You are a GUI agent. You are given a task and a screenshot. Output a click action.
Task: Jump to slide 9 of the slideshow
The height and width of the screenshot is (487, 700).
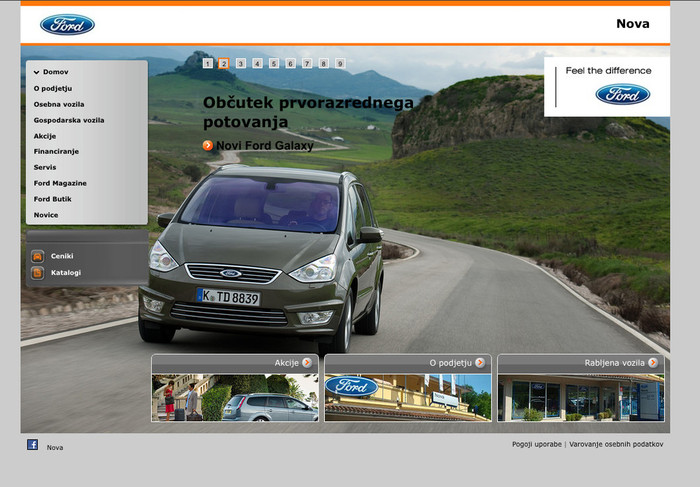click(x=340, y=63)
